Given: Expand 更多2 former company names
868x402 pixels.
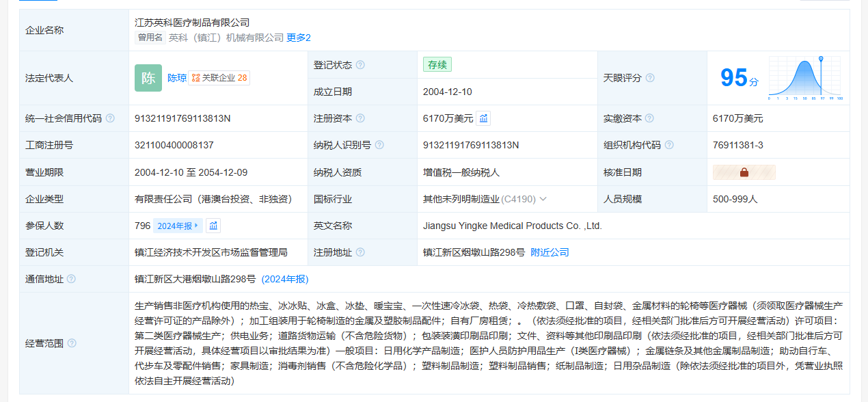Looking at the screenshot, I should tap(299, 38).
